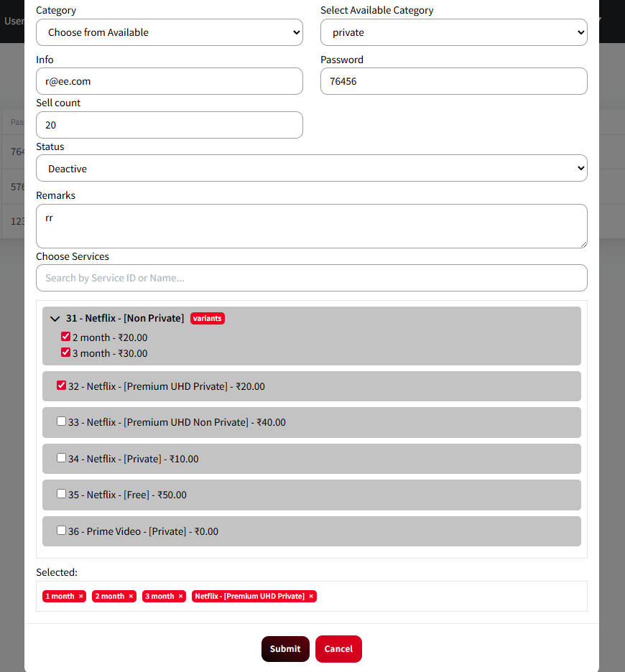The image size is (625, 672).
Task: Remove the 2 month selected tag
Action: click(131, 596)
